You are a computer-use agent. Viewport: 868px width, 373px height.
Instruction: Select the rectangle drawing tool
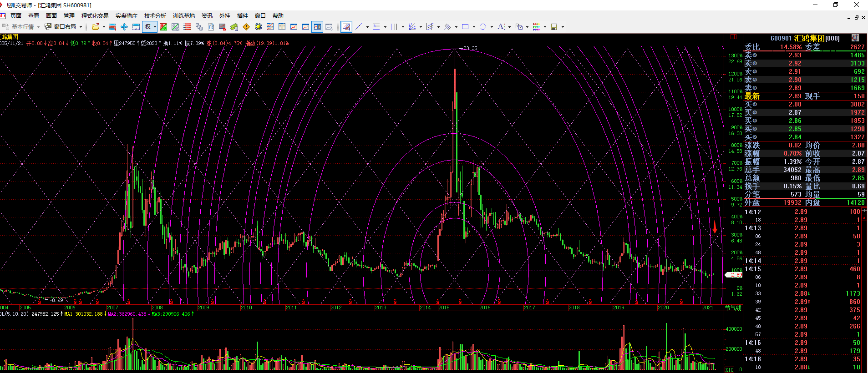tap(465, 27)
